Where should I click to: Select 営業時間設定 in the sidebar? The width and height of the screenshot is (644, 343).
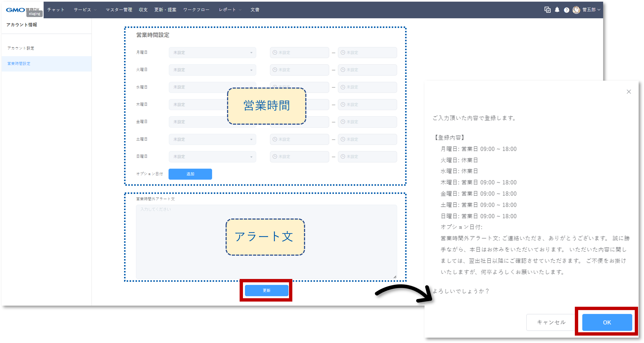(x=18, y=64)
